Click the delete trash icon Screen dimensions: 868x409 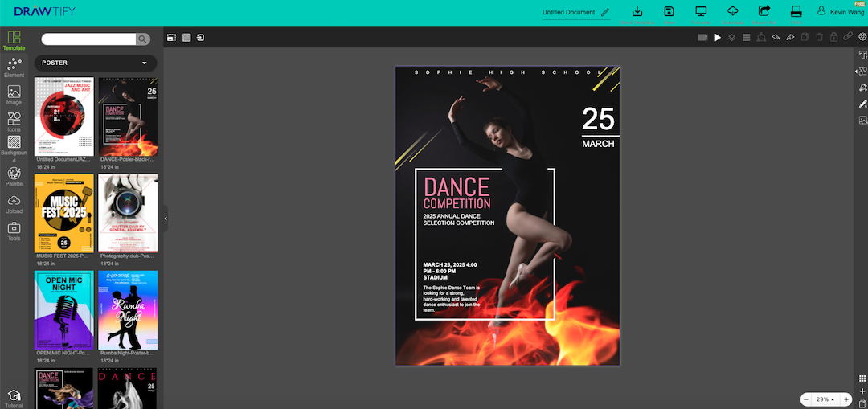tap(819, 38)
